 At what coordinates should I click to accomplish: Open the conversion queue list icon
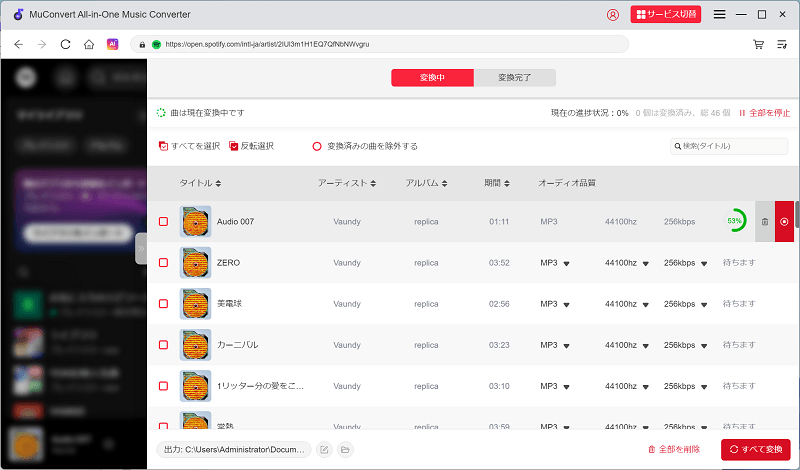[782, 44]
